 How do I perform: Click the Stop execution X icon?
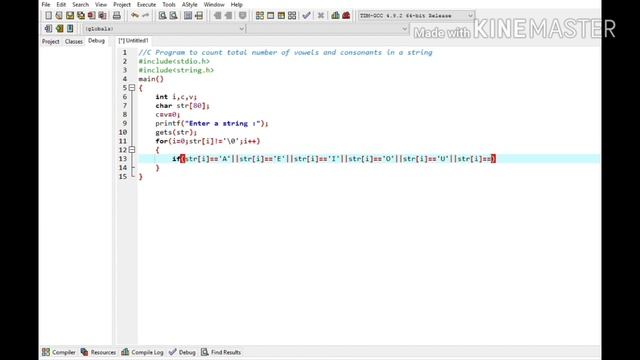click(x=321, y=16)
